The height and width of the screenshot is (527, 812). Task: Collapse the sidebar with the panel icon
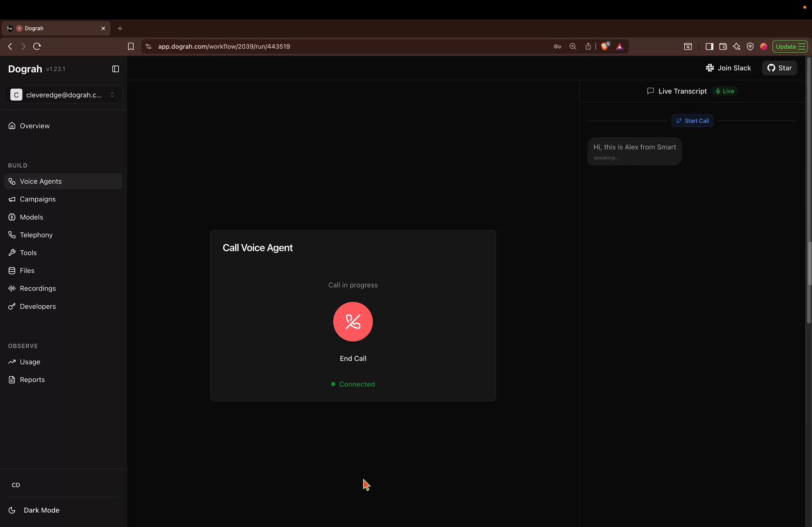tap(115, 69)
